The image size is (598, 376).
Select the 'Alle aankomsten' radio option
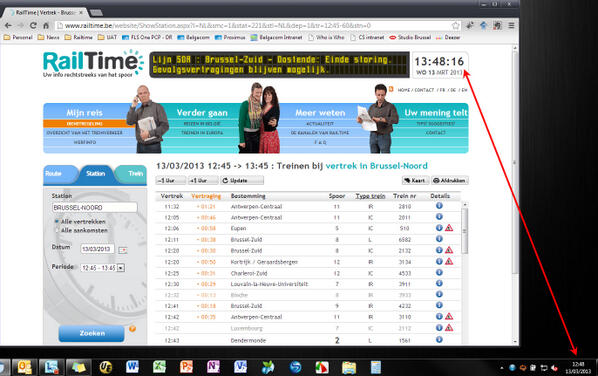56,230
